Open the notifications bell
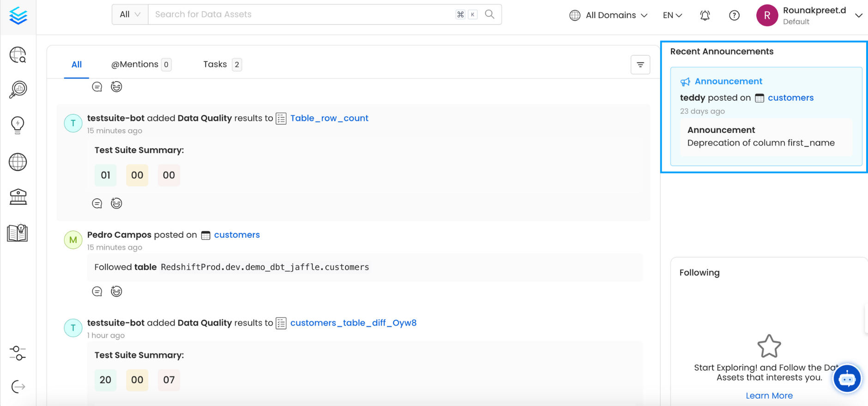The height and width of the screenshot is (406, 868). point(705,15)
